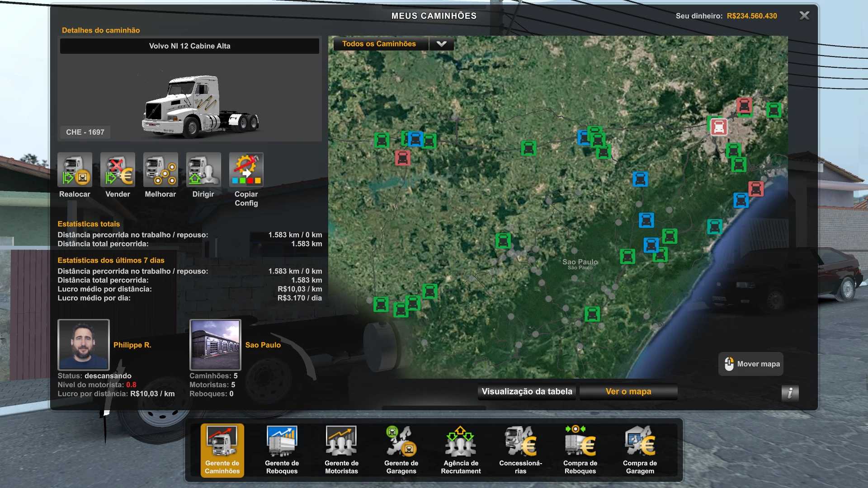This screenshot has height=488, width=868.
Task: Expand the Todos os Caminhões dropdown arrow
Action: click(x=441, y=44)
